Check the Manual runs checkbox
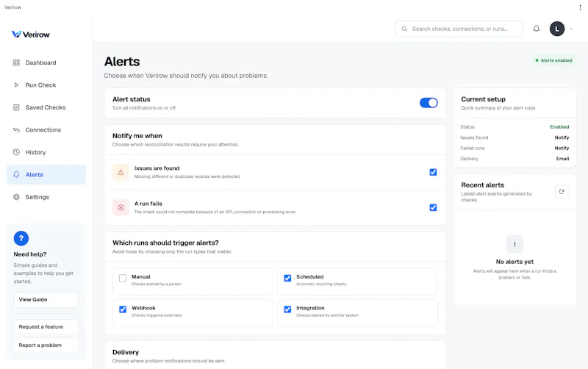Screen dimensions: 588x369 click(x=123, y=279)
